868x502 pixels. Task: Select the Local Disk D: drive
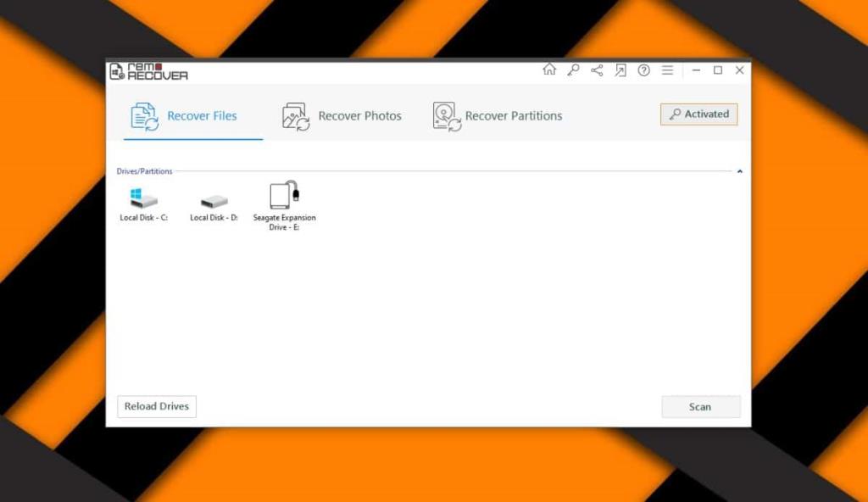tap(212, 203)
